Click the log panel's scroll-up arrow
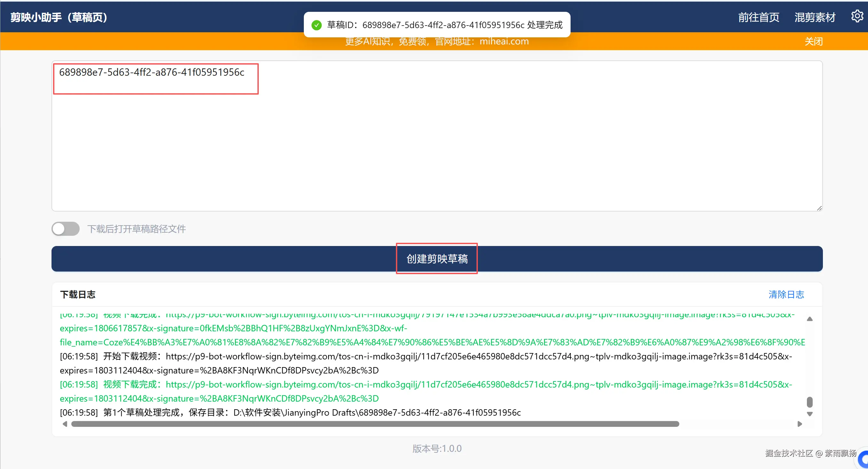The image size is (868, 469). tap(810, 319)
